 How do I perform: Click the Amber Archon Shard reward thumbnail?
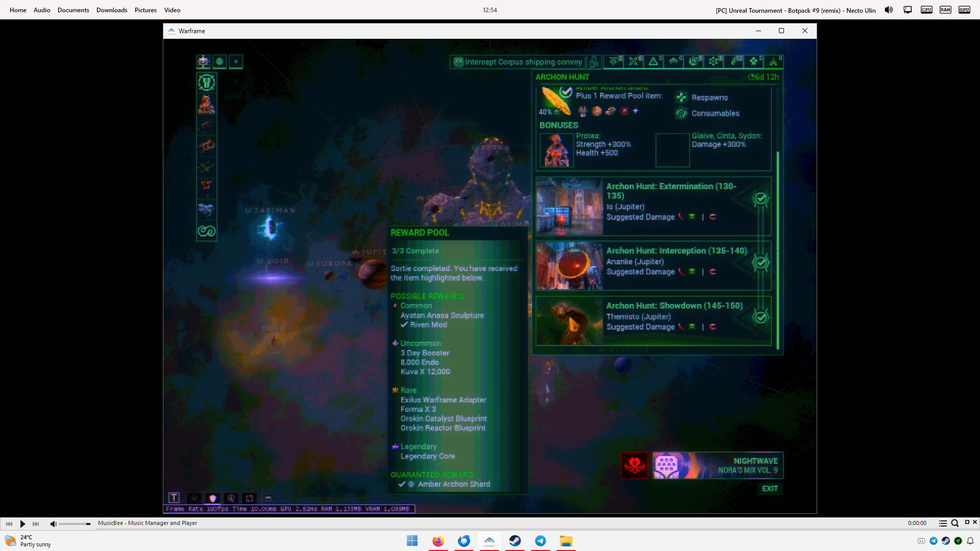point(556,101)
